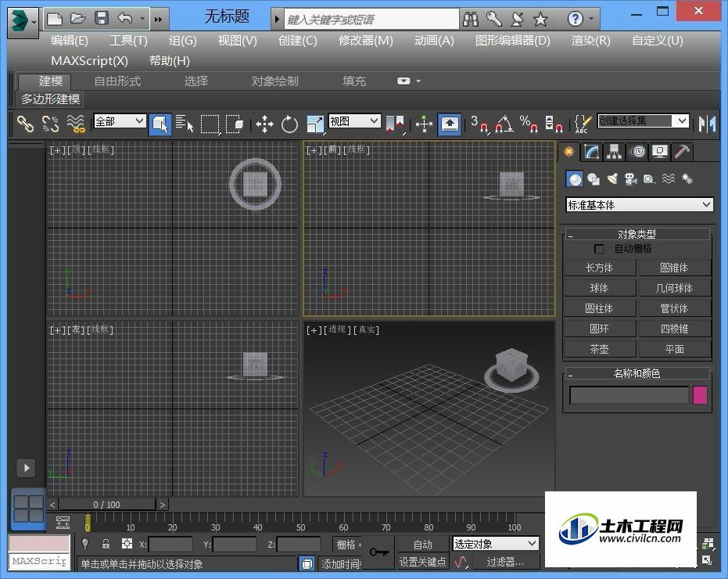Image resolution: width=728 pixels, height=579 pixels.
Task: Open Edit Named Selection Sets
Action: pyautogui.click(x=583, y=124)
